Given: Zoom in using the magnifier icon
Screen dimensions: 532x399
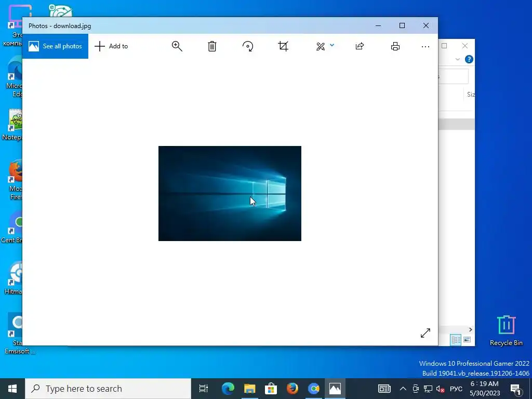Looking at the screenshot, I should pyautogui.click(x=177, y=46).
